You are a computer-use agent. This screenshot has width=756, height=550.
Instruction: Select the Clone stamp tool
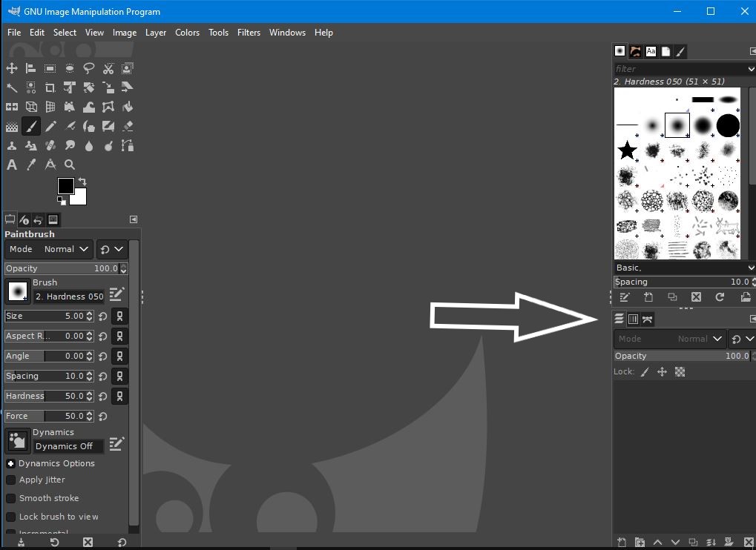coord(12,145)
